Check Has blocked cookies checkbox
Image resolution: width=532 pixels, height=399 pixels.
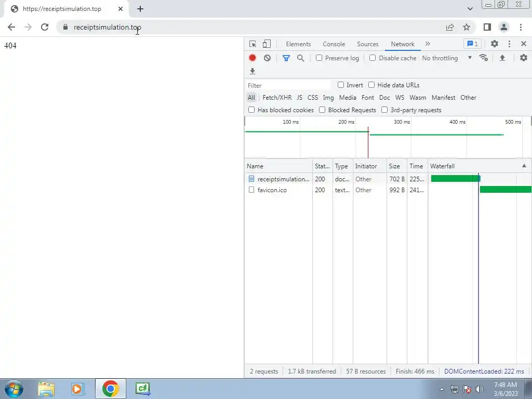[x=251, y=110]
